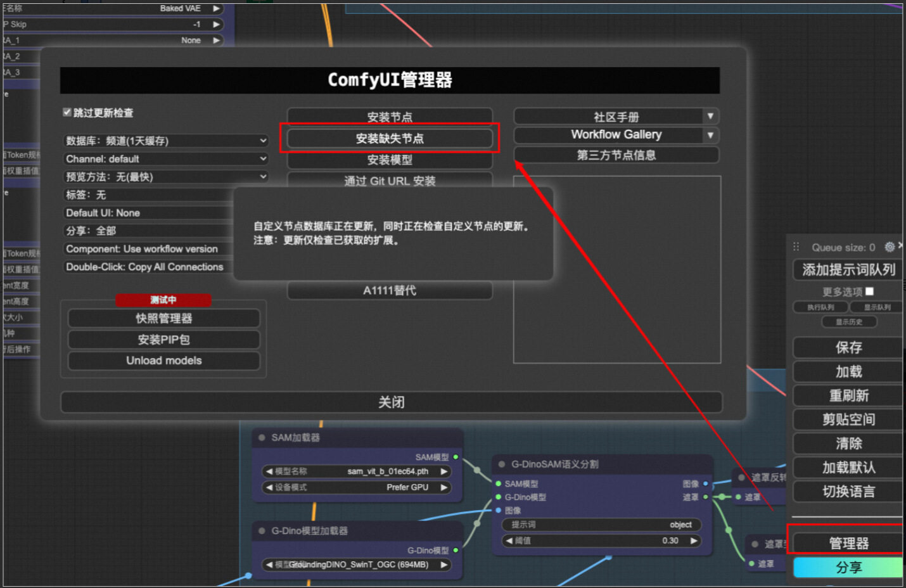This screenshot has width=906, height=588.
Task: Click 重刷新 in the side menu
Action: pyautogui.click(x=848, y=395)
